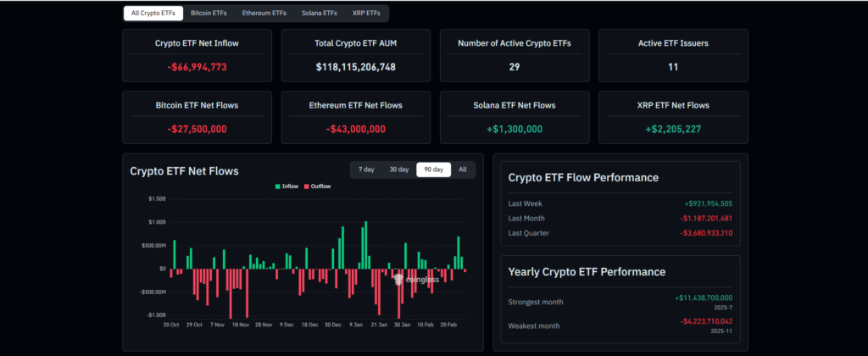
Task: Select the 90 day range button
Action: (433, 170)
